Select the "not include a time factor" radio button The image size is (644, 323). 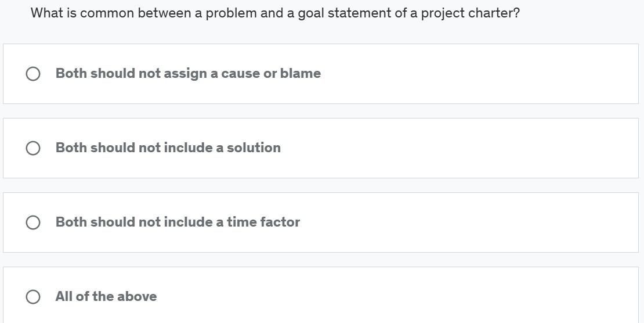pyautogui.click(x=33, y=222)
